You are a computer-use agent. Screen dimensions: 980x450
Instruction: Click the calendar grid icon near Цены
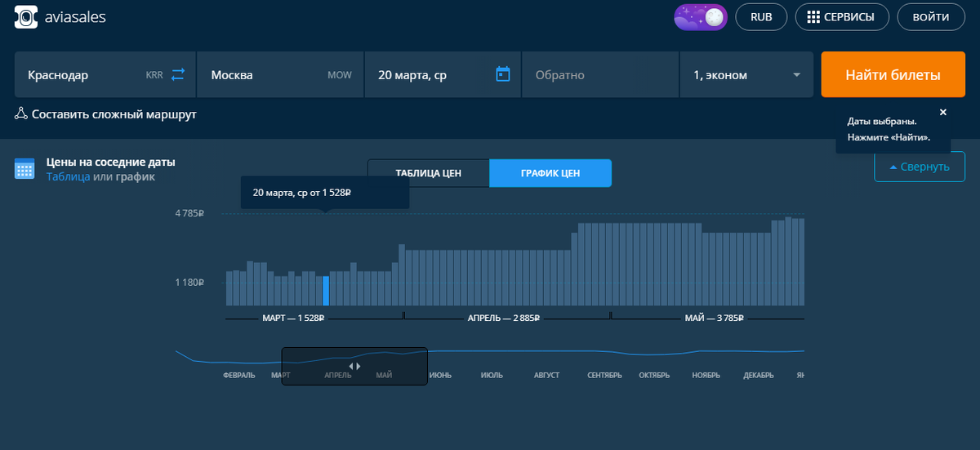(24, 169)
